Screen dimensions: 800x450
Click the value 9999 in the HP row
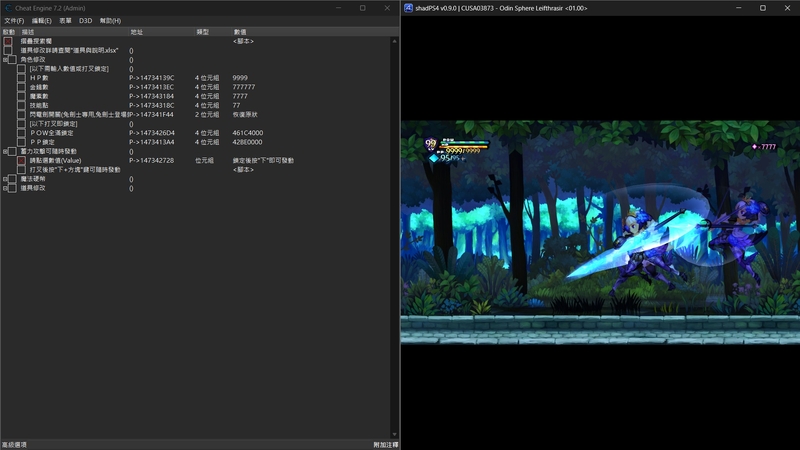tap(240, 78)
